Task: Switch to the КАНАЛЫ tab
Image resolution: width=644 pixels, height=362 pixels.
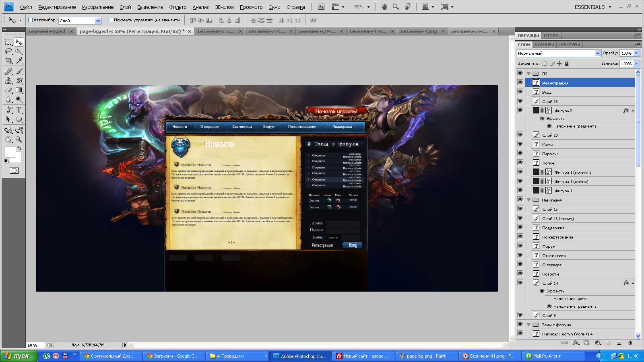Action: (544, 45)
